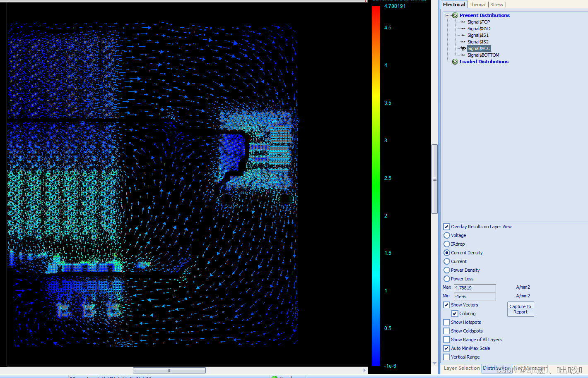Select the Voltage radio button
Viewport: 588px width, 378px height.
pyautogui.click(x=447, y=235)
